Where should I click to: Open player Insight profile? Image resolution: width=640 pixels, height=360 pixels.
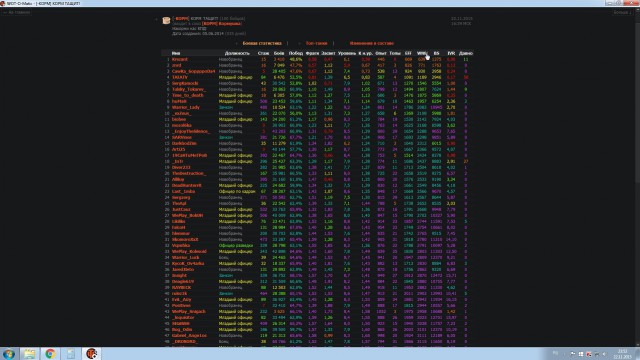[x=179, y=276]
